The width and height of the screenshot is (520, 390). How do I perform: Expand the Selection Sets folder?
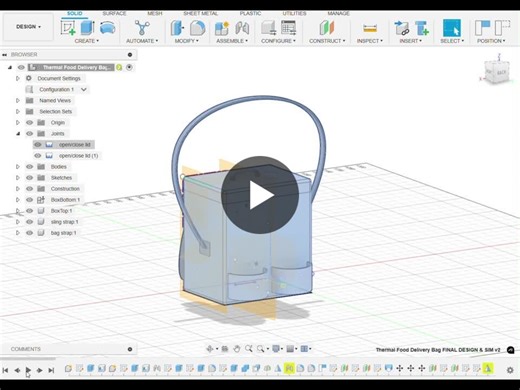click(x=18, y=111)
